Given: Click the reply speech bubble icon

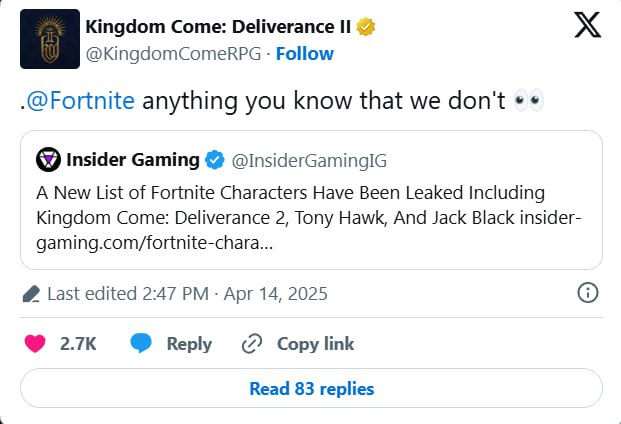Looking at the screenshot, I should (x=142, y=344).
